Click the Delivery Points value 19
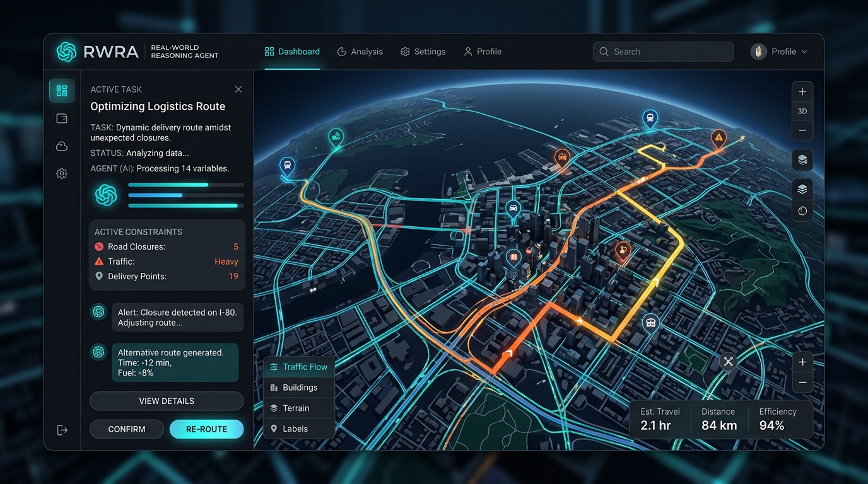Image resolution: width=868 pixels, height=484 pixels. coord(233,277)
